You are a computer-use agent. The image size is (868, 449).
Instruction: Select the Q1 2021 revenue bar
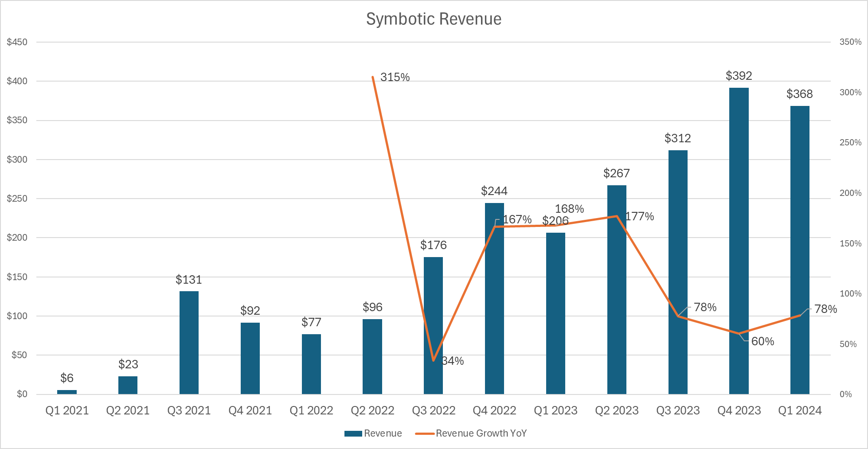(67, 391)
